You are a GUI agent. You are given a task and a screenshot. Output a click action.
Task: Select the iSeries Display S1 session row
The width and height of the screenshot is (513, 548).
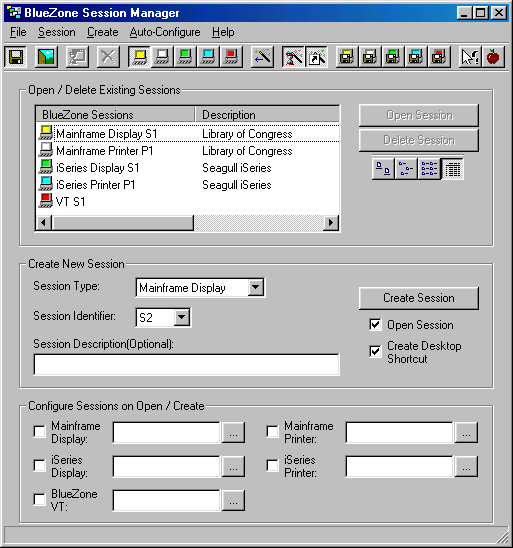pyautogui.click(x=188, y=168)
